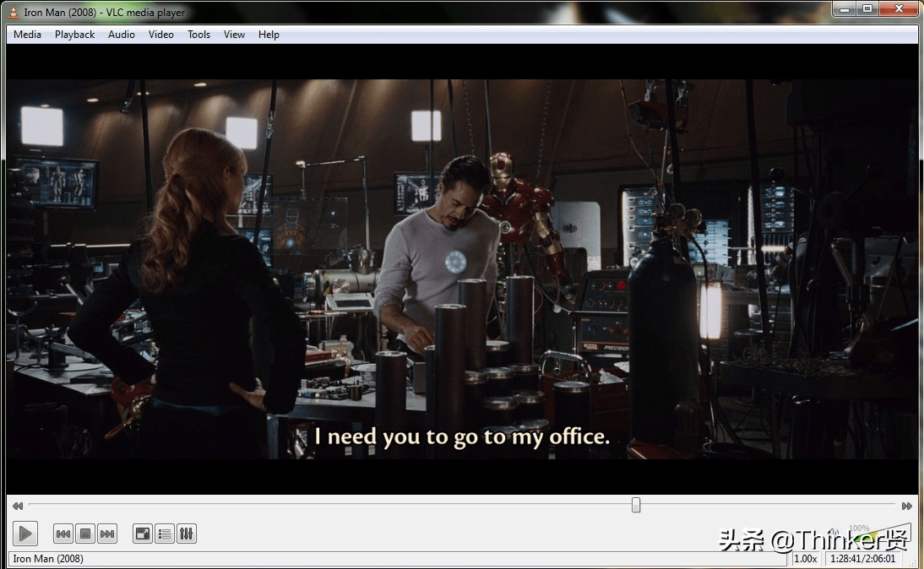Expand the Video menu
Viewport: 924px width, 569px height.
tap(160, 35)
